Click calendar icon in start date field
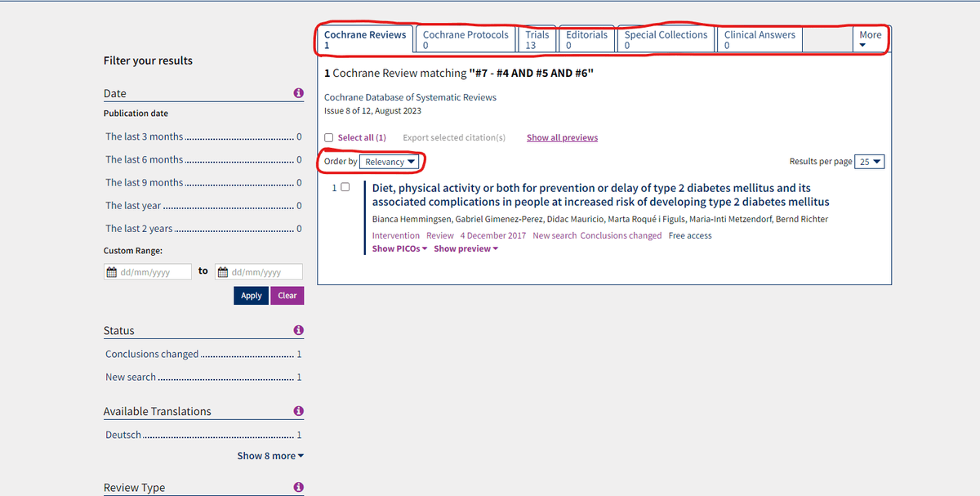980x496 pixels. point(111,272)
